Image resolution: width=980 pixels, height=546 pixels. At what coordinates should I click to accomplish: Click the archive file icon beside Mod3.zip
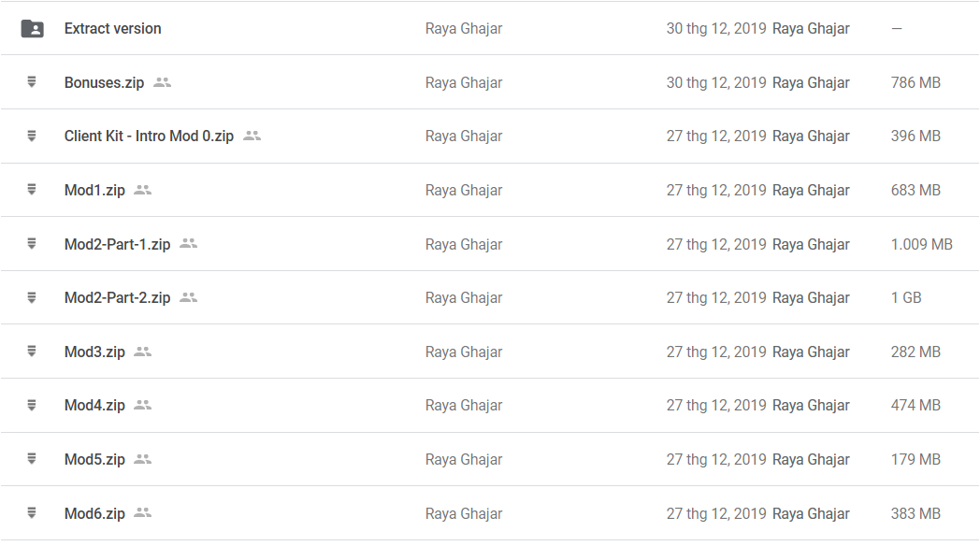tap(32, 352)
